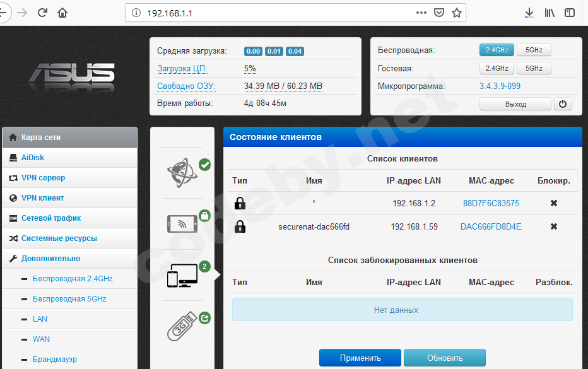Click the Нет данных placeholder row
This screenshot has height=369, width=588.
[x=403, y=310]
